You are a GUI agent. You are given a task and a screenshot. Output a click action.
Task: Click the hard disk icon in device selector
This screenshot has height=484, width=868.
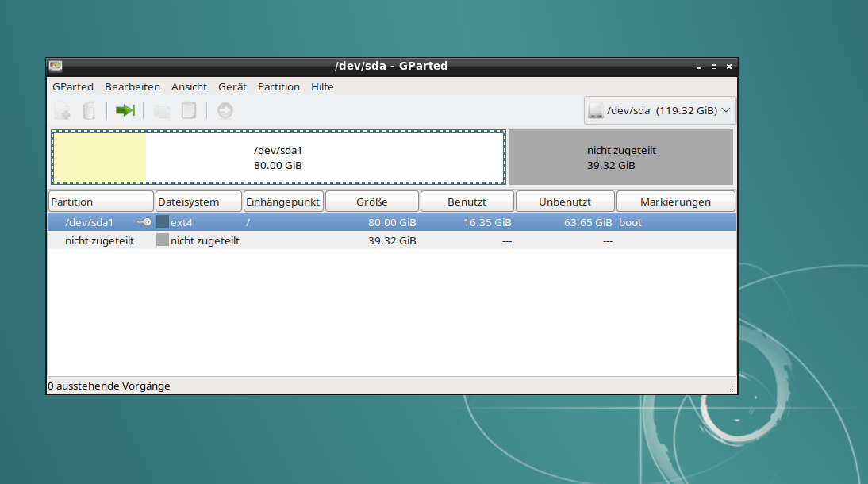coord(596,110)
